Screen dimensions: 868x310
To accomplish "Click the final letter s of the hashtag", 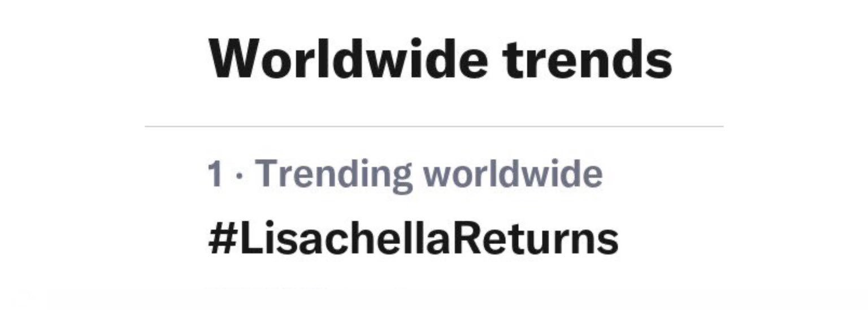I will point(607,242).
